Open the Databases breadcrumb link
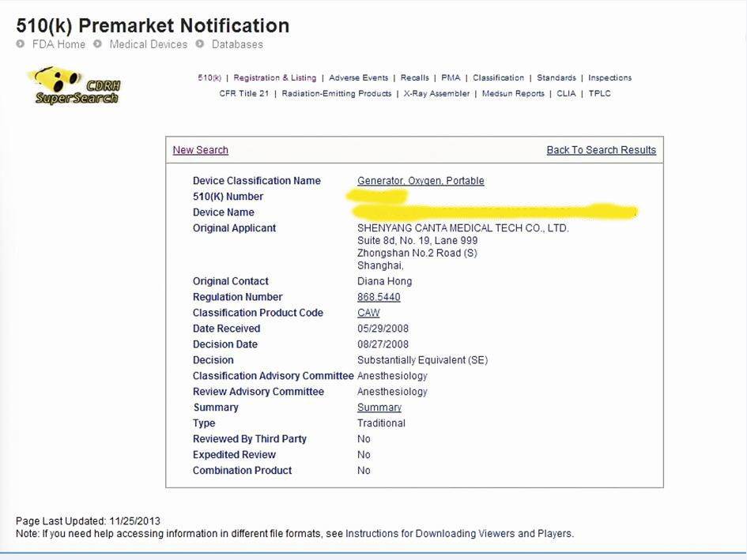 pyautogui.click(x=237, y=44)
